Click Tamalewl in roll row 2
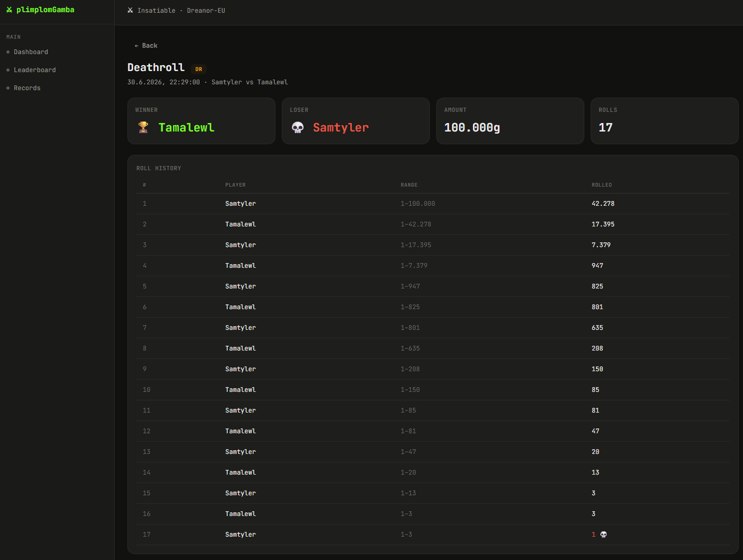 240,224
